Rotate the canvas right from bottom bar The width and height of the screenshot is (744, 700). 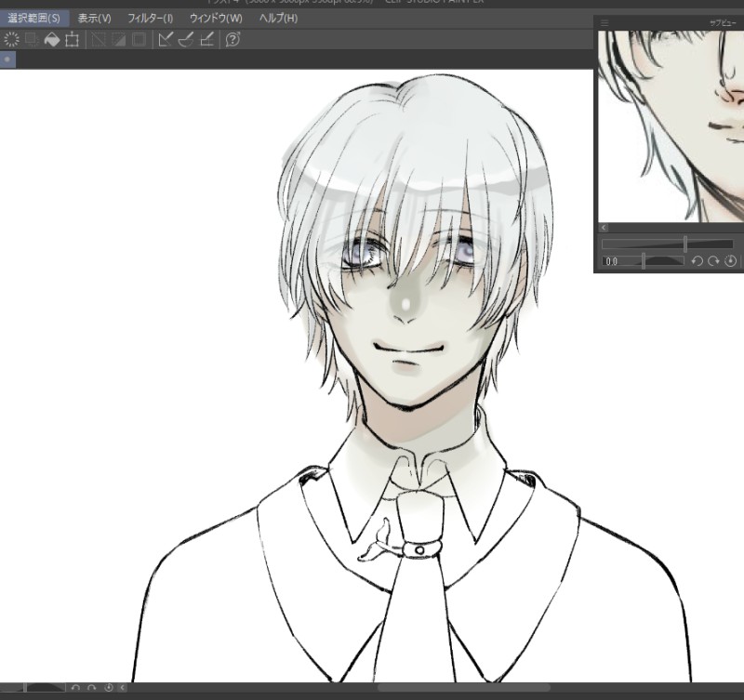pyautogui.click(x=92, y=688)
